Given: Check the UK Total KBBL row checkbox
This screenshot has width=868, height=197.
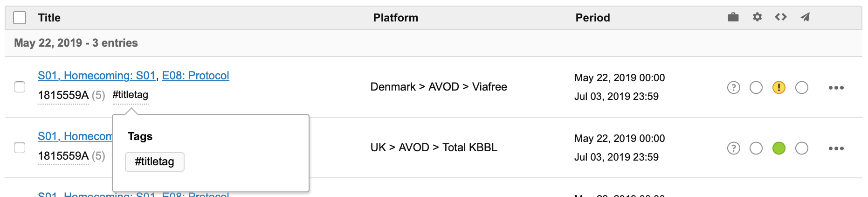Looking at the screenshot, I should (x=20, y=148).
